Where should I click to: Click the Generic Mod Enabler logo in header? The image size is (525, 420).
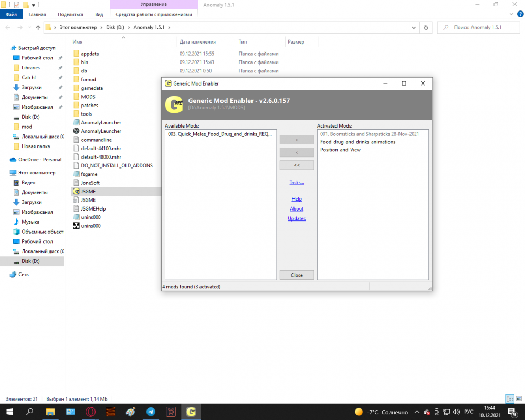174,104
